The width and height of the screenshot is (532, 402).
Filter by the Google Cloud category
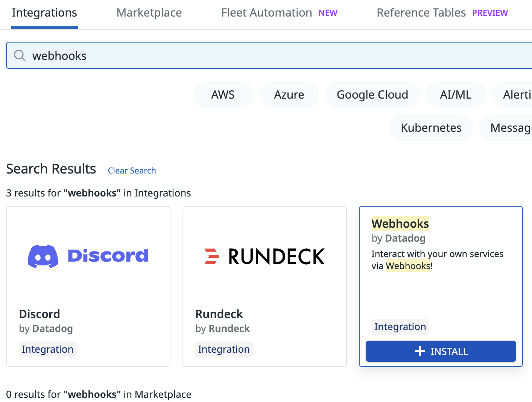[x=372, y=94]
